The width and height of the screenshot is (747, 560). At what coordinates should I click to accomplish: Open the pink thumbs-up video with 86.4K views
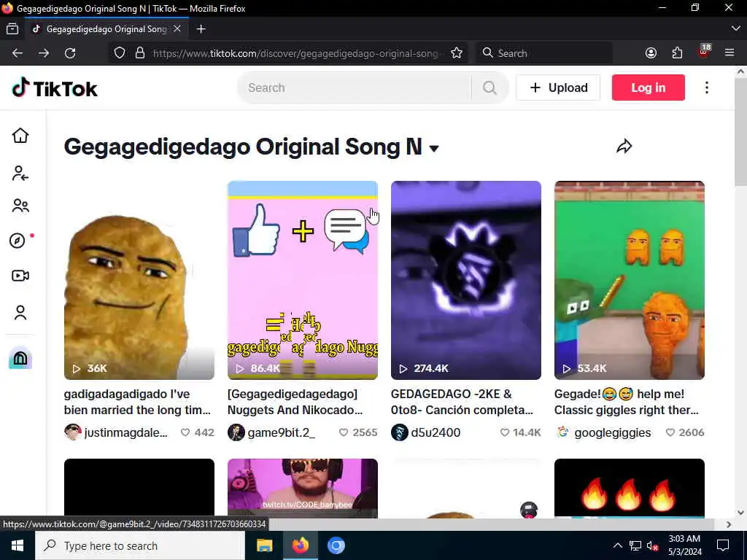[303, 280]
